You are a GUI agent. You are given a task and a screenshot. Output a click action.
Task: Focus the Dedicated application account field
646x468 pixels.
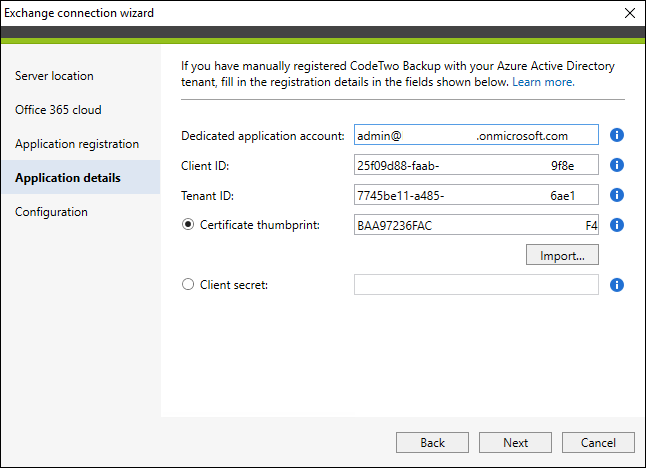click(x=476, y=135)
